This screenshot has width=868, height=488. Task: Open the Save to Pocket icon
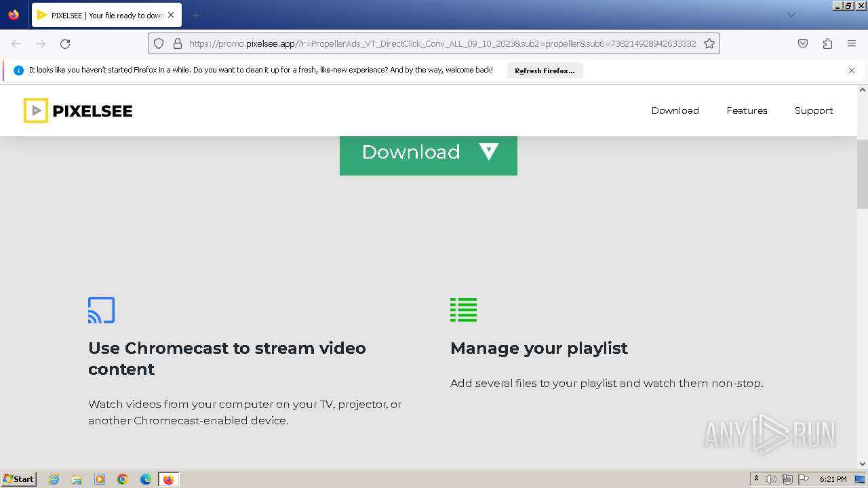(x=803, y=43)
